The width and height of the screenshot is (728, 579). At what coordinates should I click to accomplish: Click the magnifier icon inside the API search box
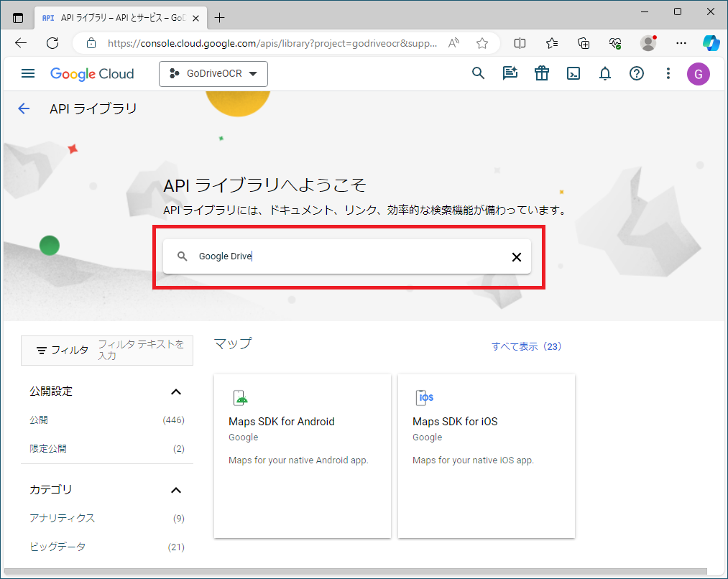tap(182, 256)
